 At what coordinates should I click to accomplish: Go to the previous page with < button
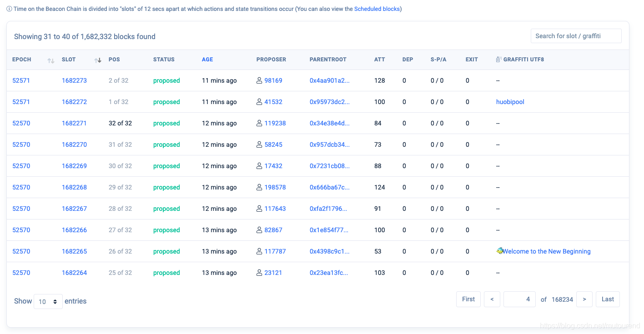pyautogui.click(x=492, y=299)
